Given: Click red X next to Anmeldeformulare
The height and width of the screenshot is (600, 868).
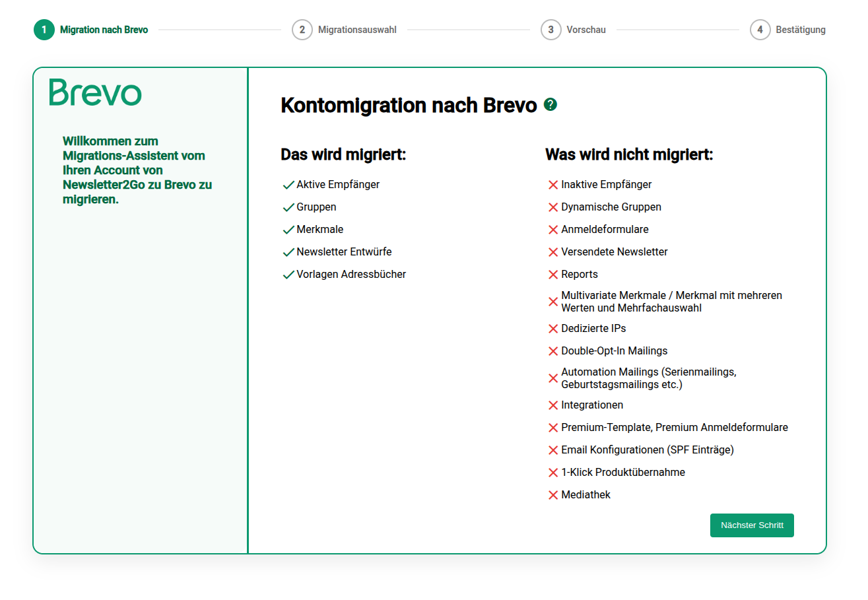Looking at the screenshot, I should tap(553, 230).
